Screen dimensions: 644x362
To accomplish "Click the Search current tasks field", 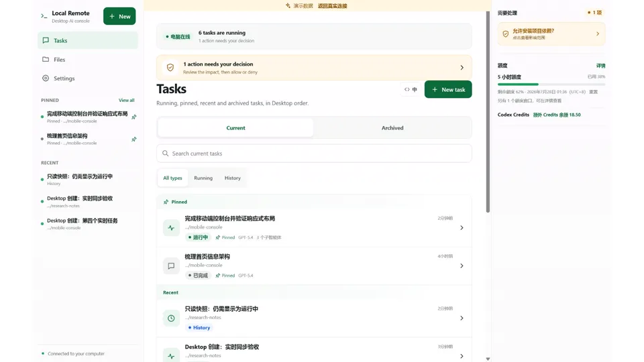I will (x=314, y=153).
